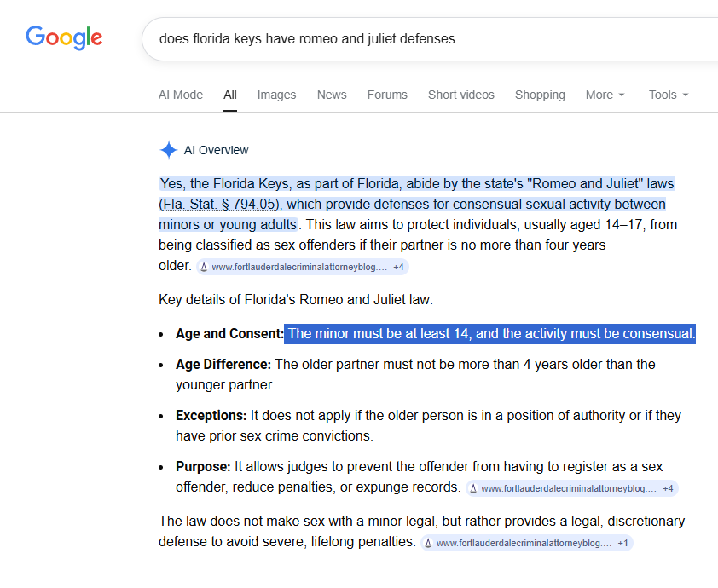The width and height of the screenshot is (718, 588).
Task: Click highlighted sentence 'The minor must be at least 14'
Action: [490, 333]
